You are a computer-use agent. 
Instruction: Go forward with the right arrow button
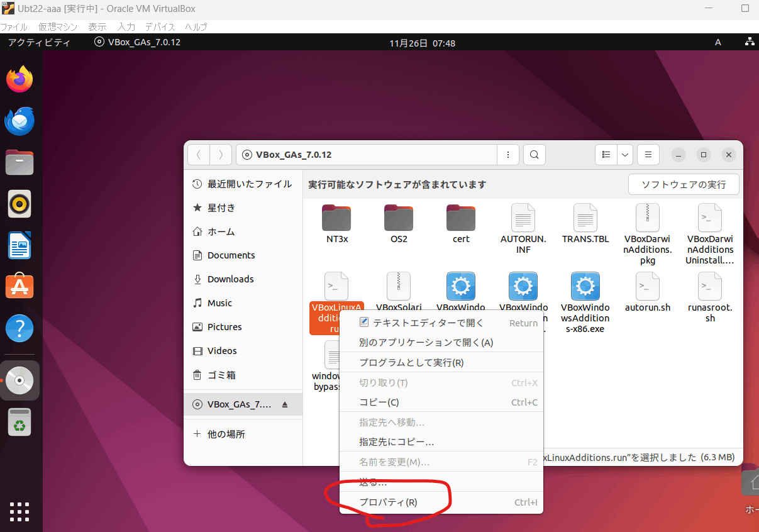coord(221,155)
